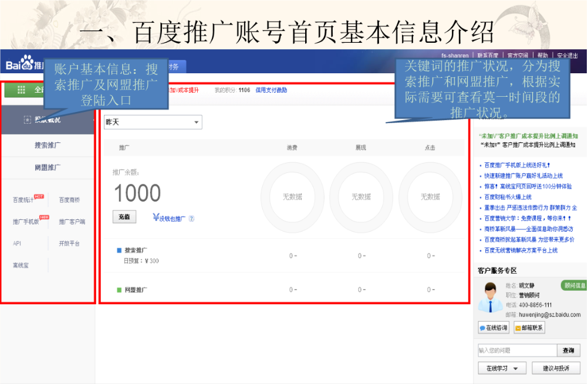Open 网盟推广 in the left sidebar

[x=48, y=168]
